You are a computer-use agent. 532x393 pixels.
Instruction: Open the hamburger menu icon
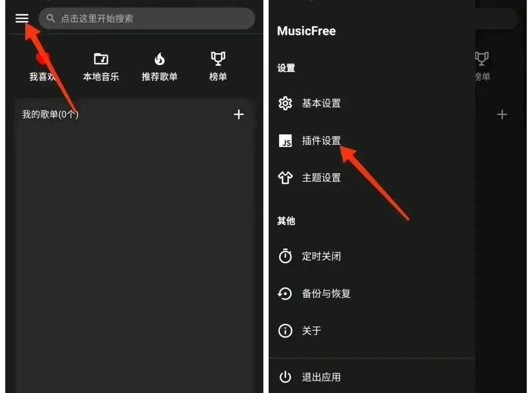pyautogui.click(x=22, y=18)
